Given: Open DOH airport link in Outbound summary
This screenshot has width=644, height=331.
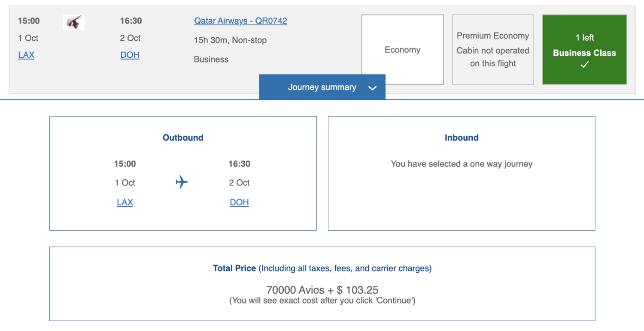Looking at the screenshot, I should [239, 202].
